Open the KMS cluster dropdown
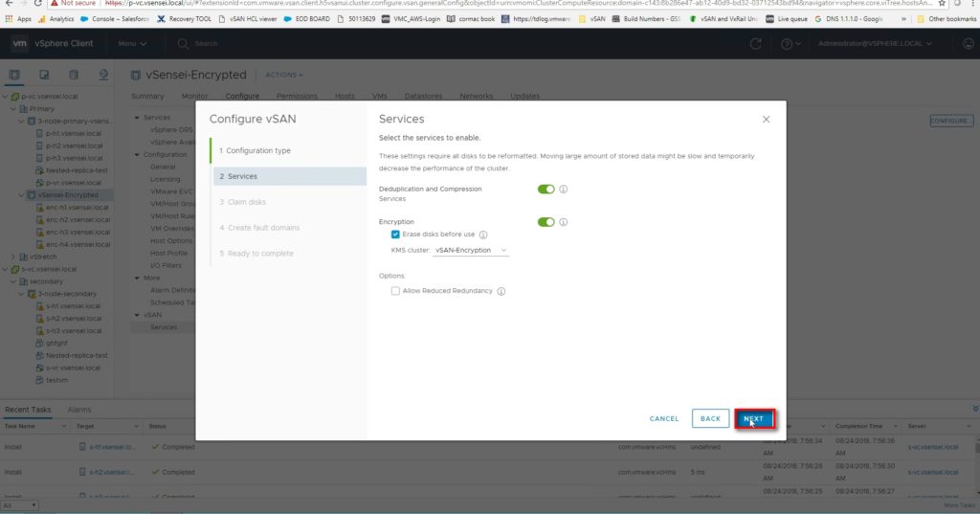 [470, 251]
